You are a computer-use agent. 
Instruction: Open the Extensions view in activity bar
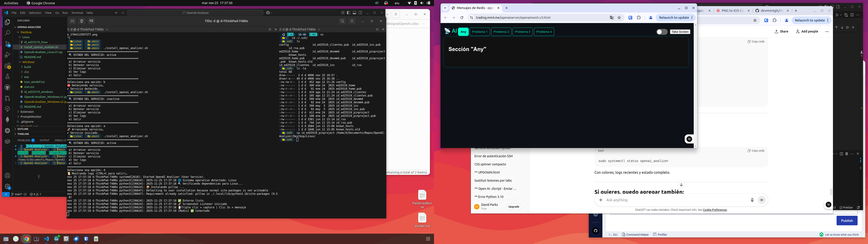[x=7, y=66]
